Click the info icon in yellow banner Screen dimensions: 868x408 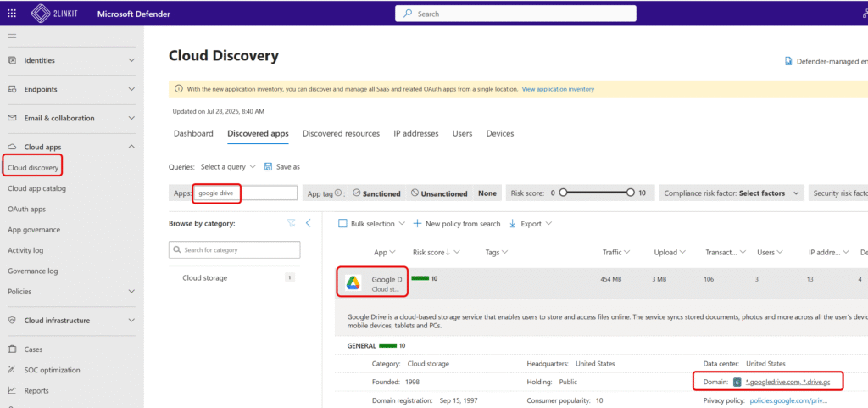pyautogui.click(x=179, y=88)
